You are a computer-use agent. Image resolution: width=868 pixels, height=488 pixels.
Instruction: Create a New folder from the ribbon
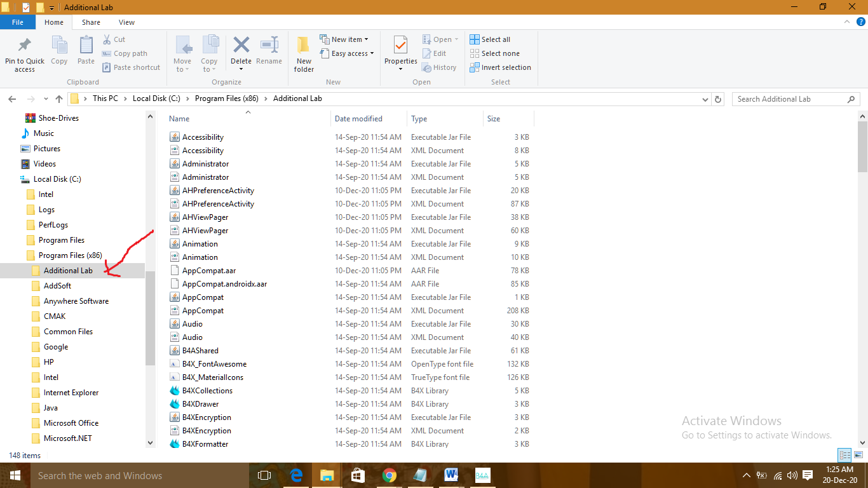tap(304, 54)
